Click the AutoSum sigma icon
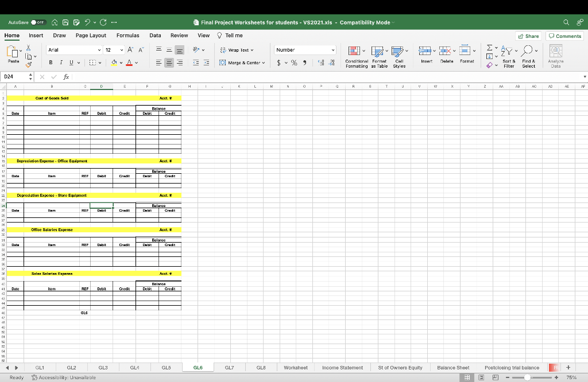 pyautogui.click(x=489, y=48)
